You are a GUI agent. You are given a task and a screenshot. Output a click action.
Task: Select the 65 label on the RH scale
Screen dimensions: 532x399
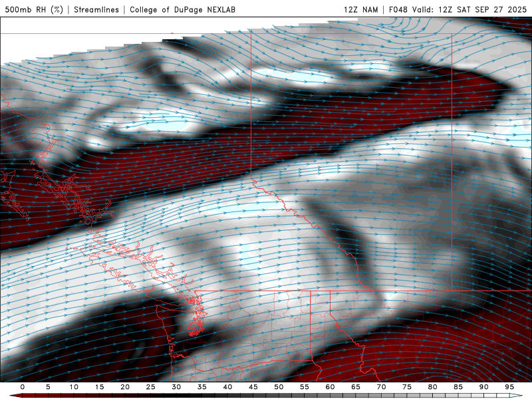pyautogui.click(x=356, y=387)
